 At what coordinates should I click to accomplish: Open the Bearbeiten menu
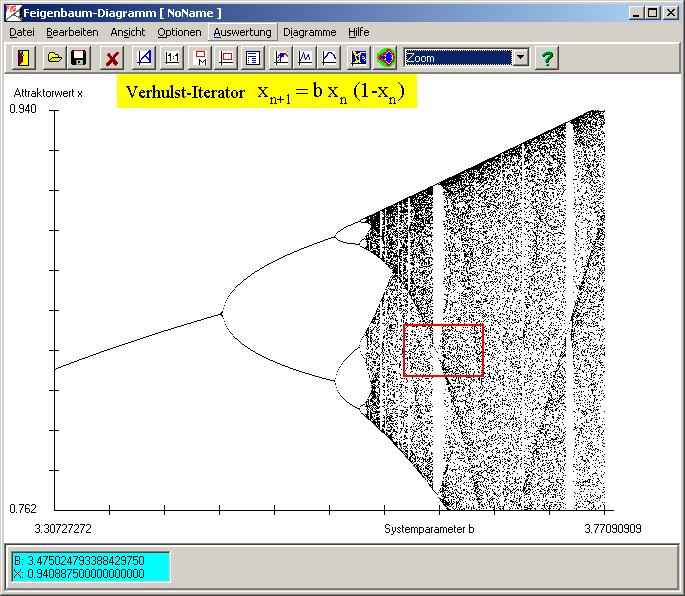72,32
